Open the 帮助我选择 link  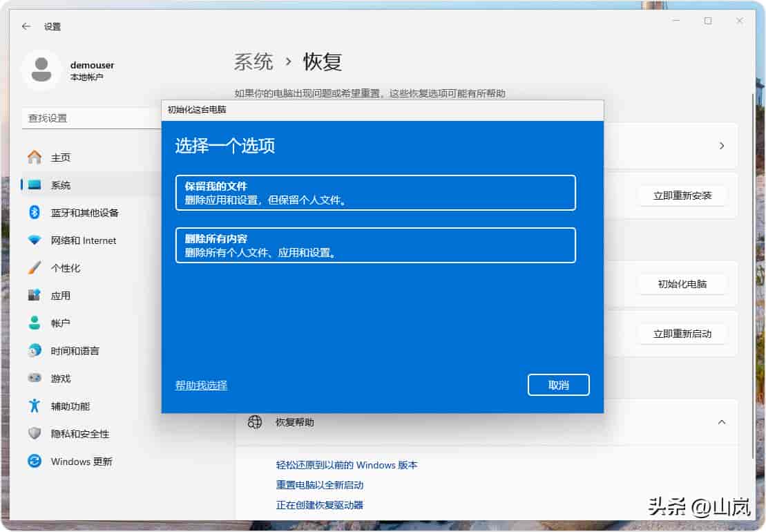(201, 385)
